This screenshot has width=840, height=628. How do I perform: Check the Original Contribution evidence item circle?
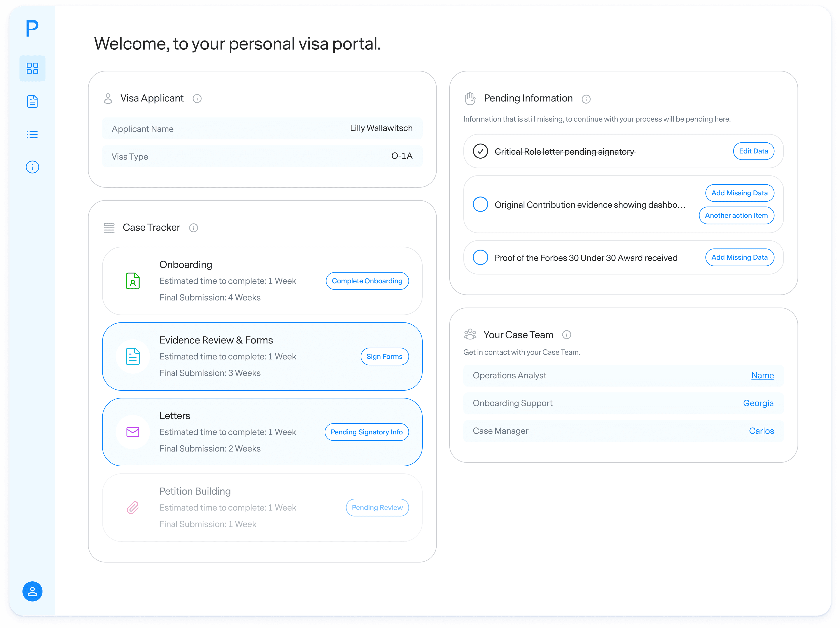tap(480, 204)
